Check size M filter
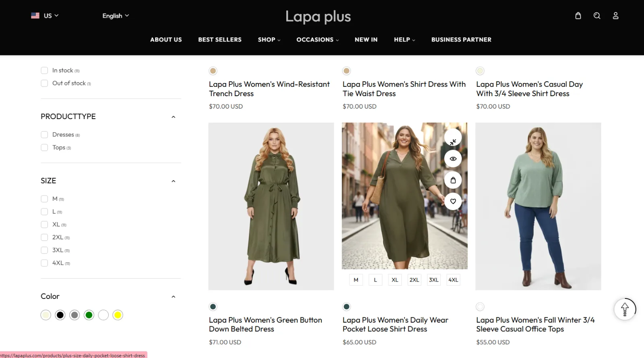 [44, 199]
